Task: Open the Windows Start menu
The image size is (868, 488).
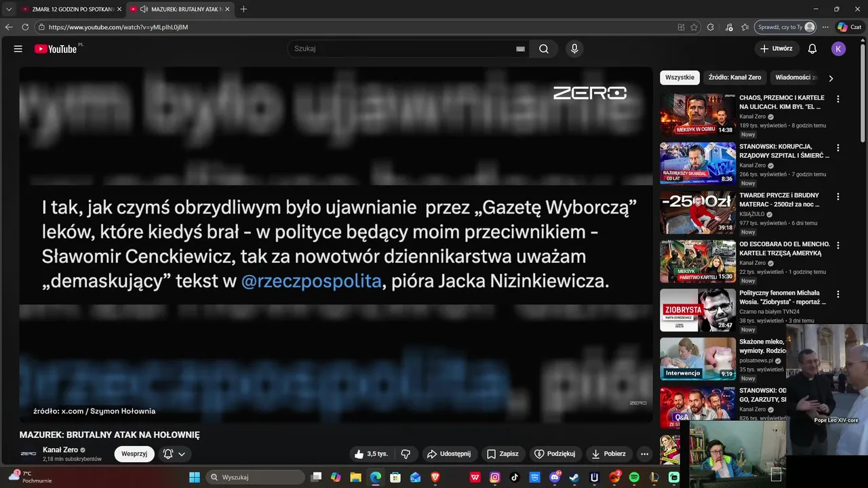Action: click(x=195, y=477)
